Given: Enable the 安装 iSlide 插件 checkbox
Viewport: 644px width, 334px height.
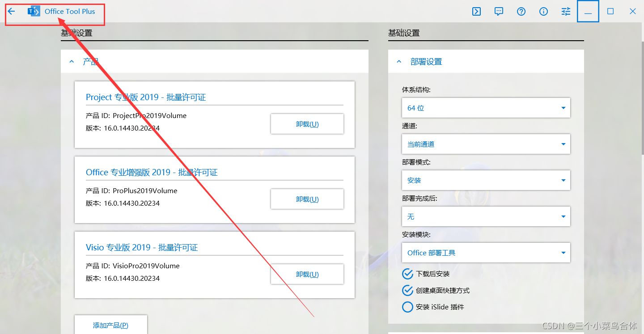Looking at the screenshot, I should coord(407,307).
